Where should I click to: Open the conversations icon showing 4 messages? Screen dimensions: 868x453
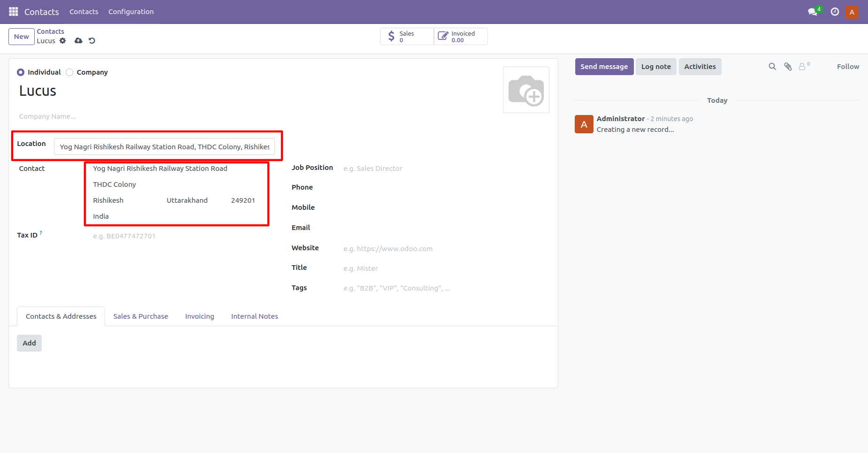point(812,11)
